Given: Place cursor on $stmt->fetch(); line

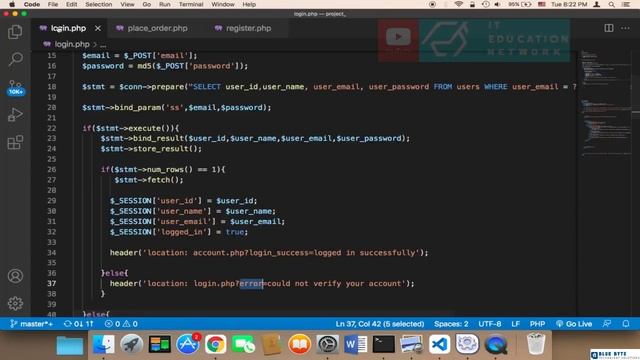Looking at the screenshot, I should click(149, 180).
